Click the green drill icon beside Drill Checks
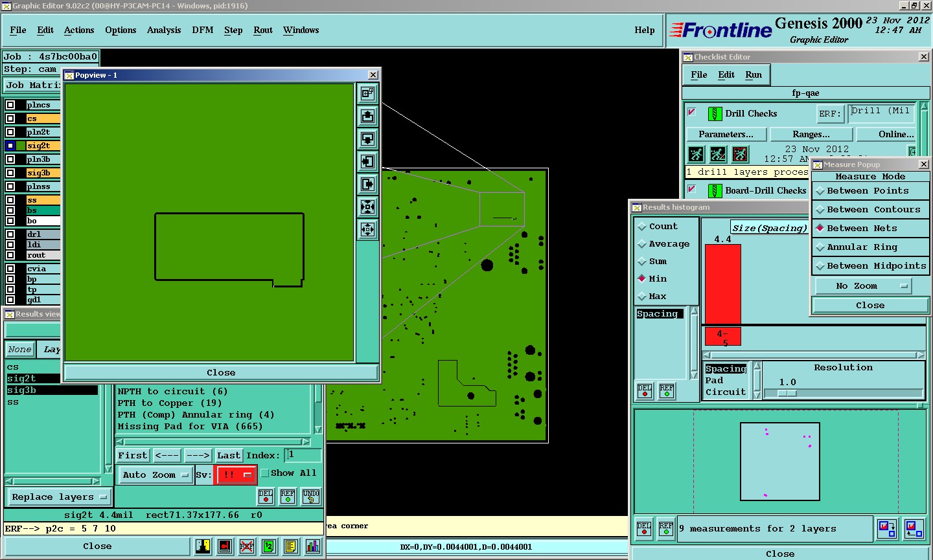This screenshot has width=933, height=560. pos(715,114)
